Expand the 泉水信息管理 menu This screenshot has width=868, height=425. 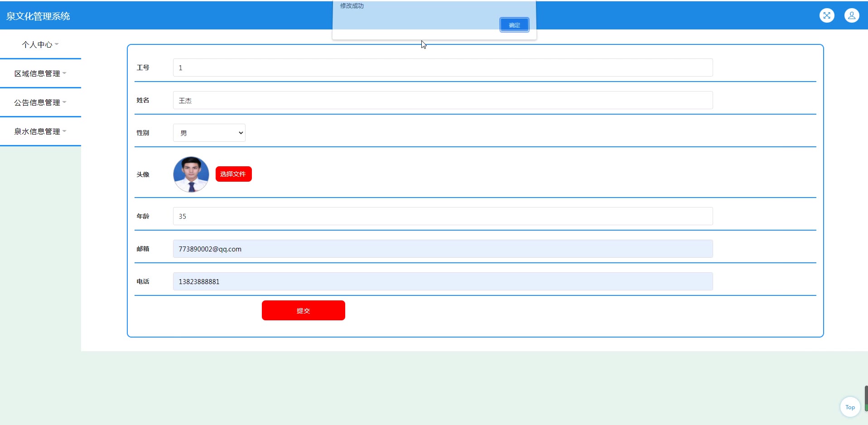[40, 131]
